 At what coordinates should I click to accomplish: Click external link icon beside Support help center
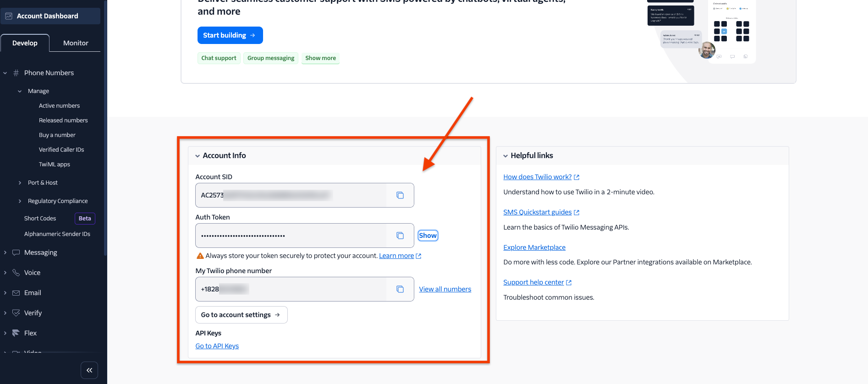[x=569, y=283]
